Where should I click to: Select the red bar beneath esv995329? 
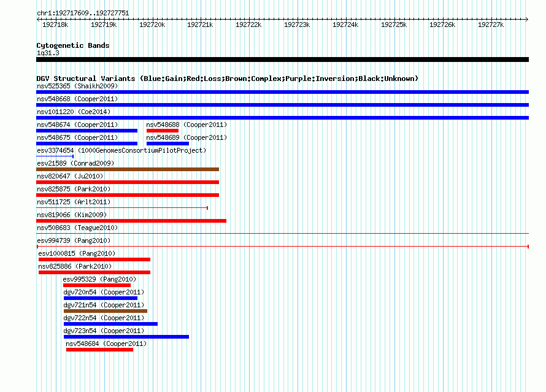click(x=97, y=285)
